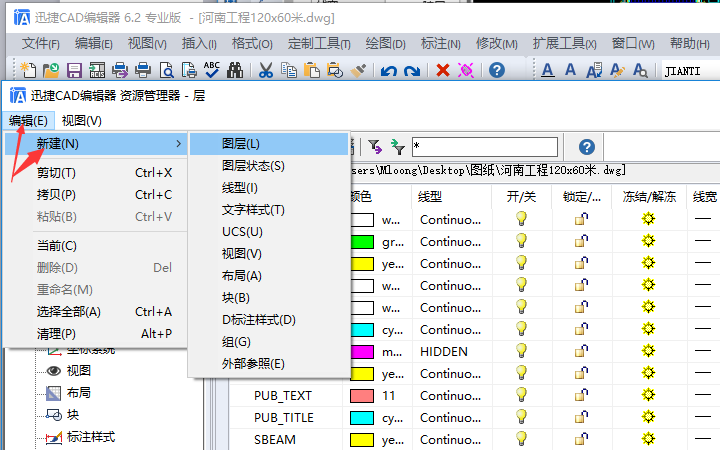This screenshot has height=450, width=720.
Task: Toggle the light bulb for PUB_TEXT layer
Action: 521,395
